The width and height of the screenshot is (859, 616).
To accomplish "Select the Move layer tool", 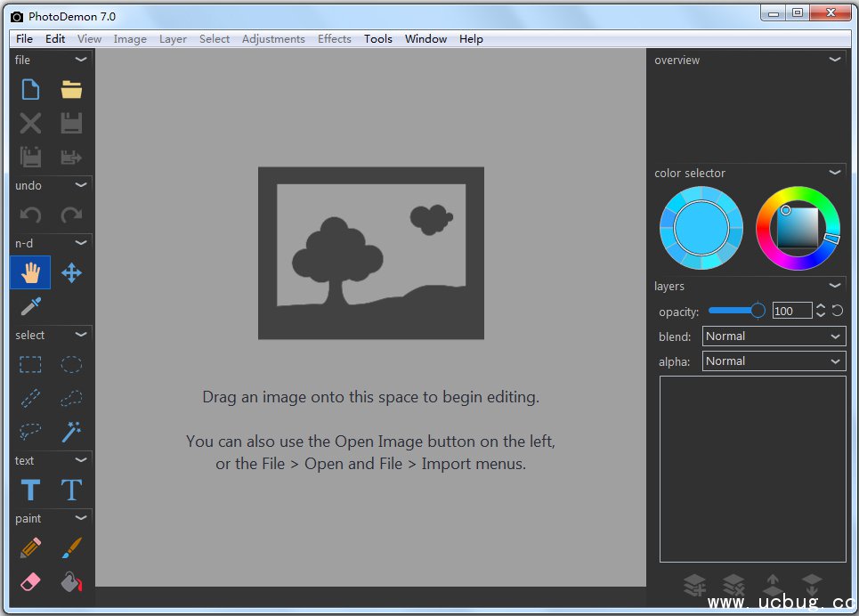I will (71, 272).
